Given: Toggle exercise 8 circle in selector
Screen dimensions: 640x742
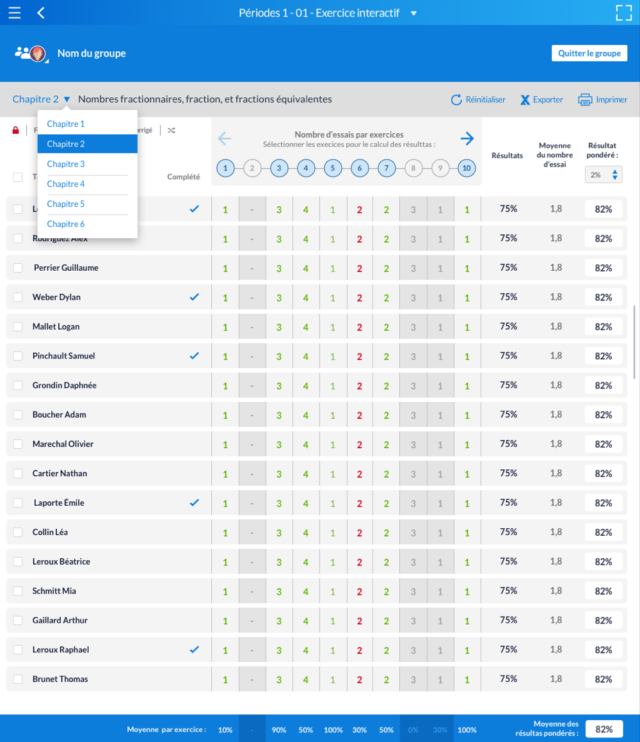Looking at the screenshot, I should pyautogui.click(x=413, y=168).
